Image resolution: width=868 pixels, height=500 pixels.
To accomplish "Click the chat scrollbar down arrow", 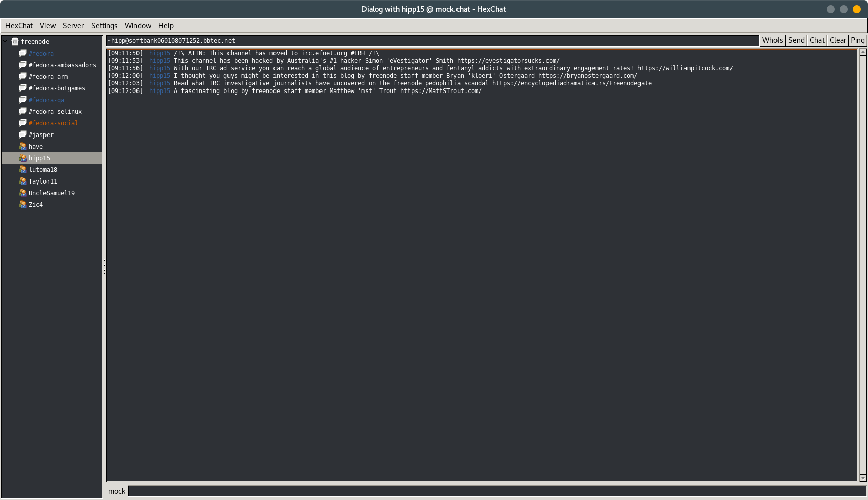I will click(863, 478).
